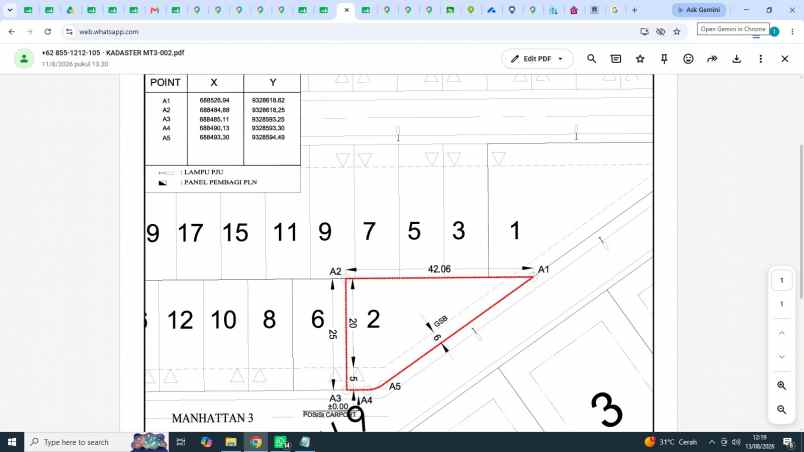
Task: Download the KADASTER MT3-002.pdf file
Action: click(x=736, y=59)
